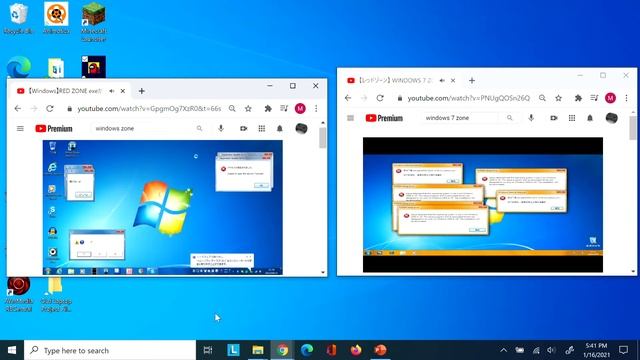Open media control in left Chrome window

pyautogui.click(x=284, y=109)
